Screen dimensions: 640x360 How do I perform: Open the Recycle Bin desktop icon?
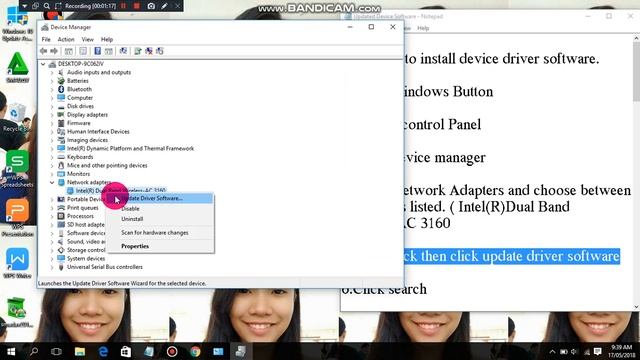click(16, 118)
